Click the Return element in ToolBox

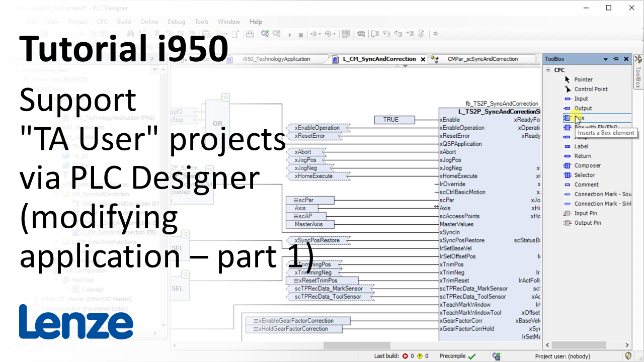582,156
